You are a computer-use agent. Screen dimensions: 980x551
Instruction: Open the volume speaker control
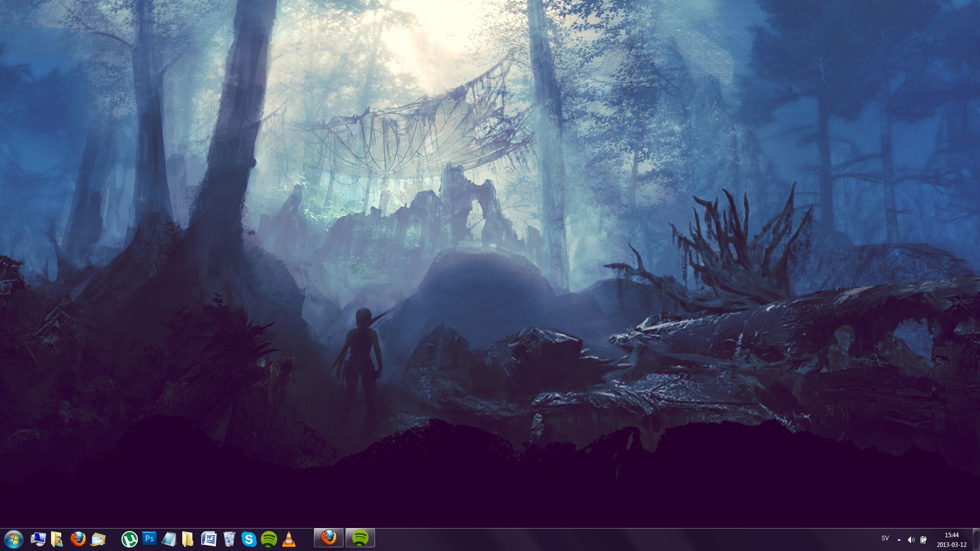[911, 540]
